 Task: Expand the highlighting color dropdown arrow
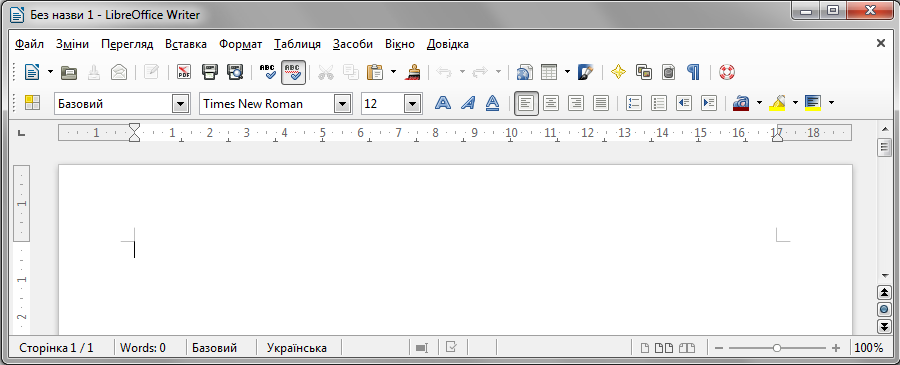click(795, 103)
